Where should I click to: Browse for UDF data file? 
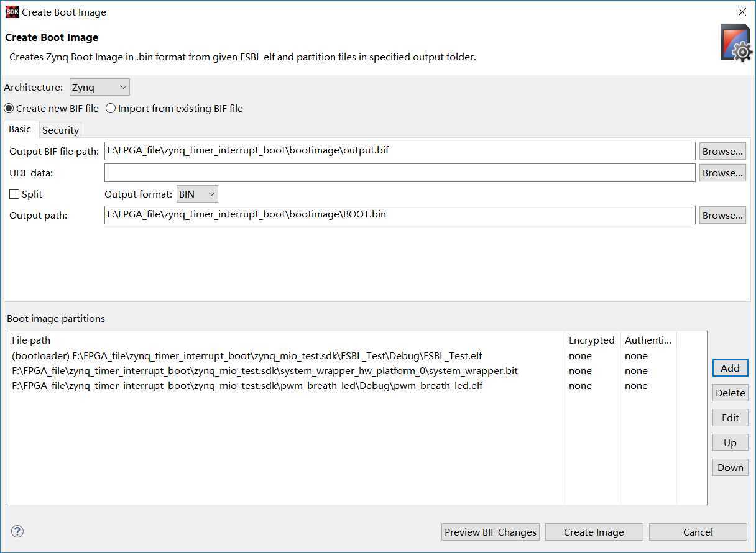tap(722, 173)
